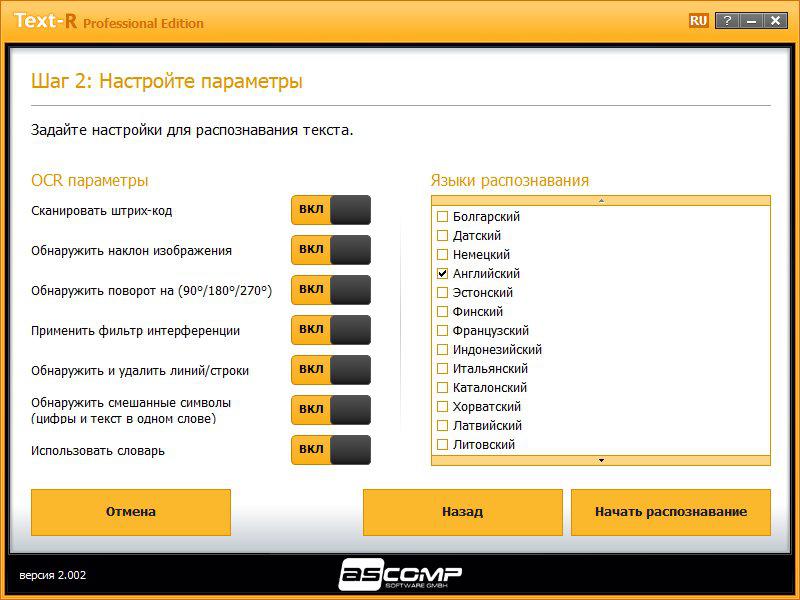This screenshot has height=600, width=800.
Task: Close the Text-R window
Action: coord(776,21)
